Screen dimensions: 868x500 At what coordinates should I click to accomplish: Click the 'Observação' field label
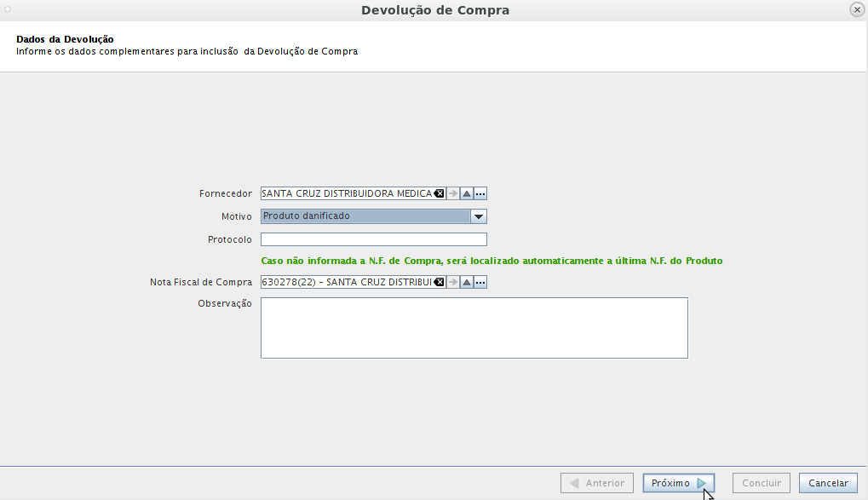(225, 303)
